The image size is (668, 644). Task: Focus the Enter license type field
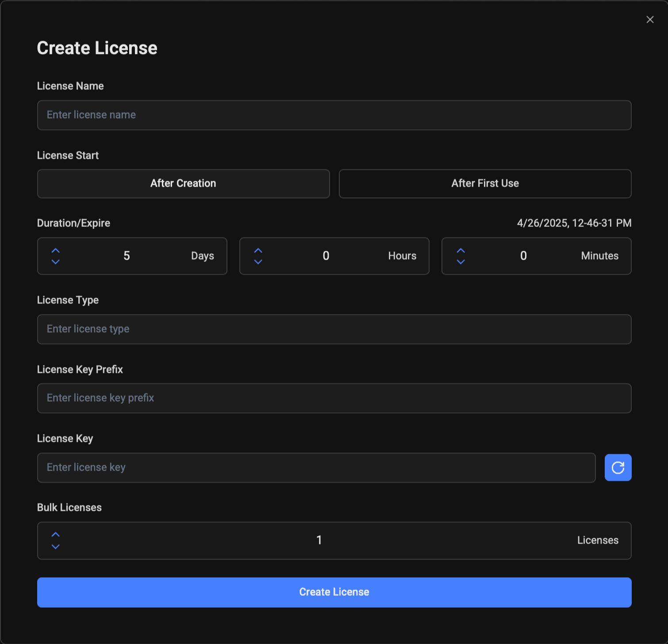[x=334, y=329]
